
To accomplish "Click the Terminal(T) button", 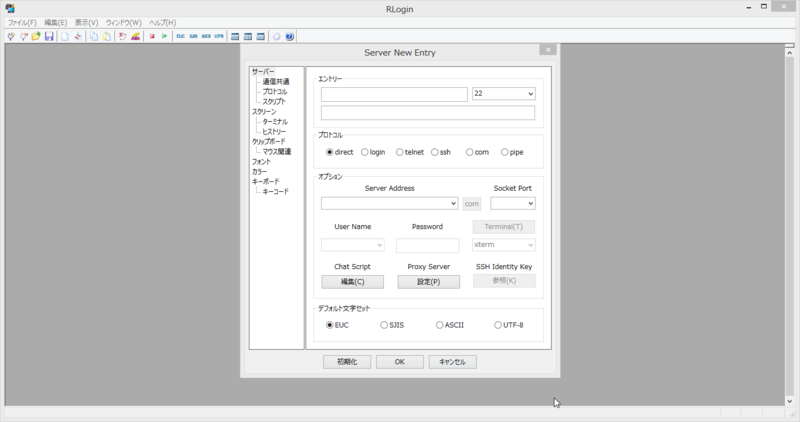I will point(504,227).
